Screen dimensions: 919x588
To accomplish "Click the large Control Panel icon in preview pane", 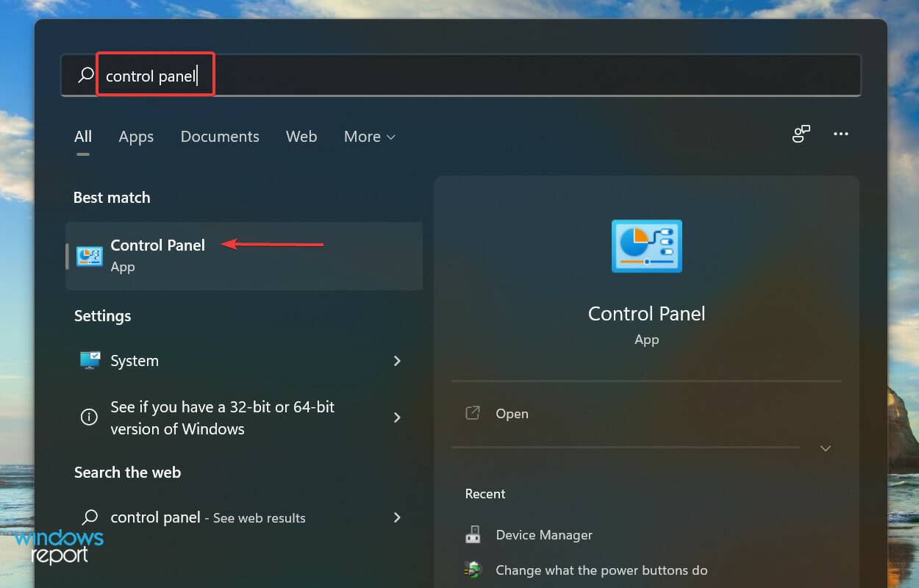I will [x=646, y=246].
